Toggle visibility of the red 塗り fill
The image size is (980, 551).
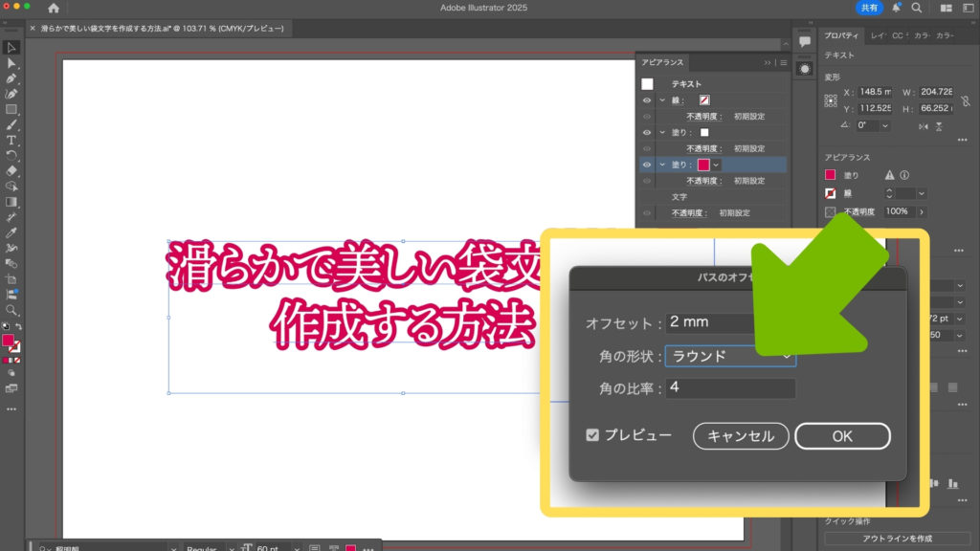pyautogui.click(x=647, y=165)
